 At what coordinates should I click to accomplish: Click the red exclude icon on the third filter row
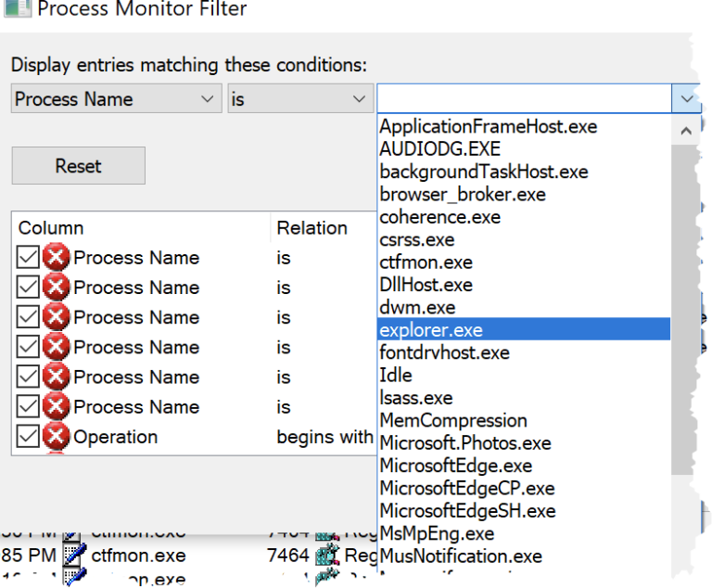click(57, 317)
